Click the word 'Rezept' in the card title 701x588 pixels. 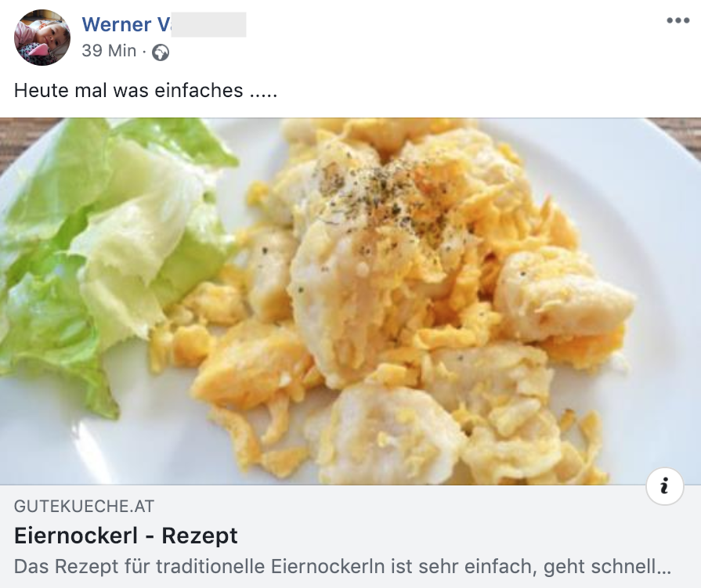point(200,536)
